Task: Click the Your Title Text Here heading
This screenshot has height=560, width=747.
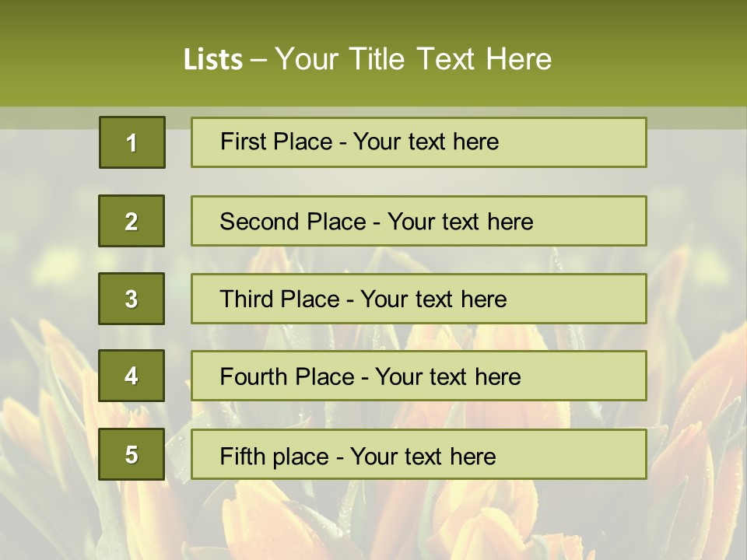Action: (412, 59)
